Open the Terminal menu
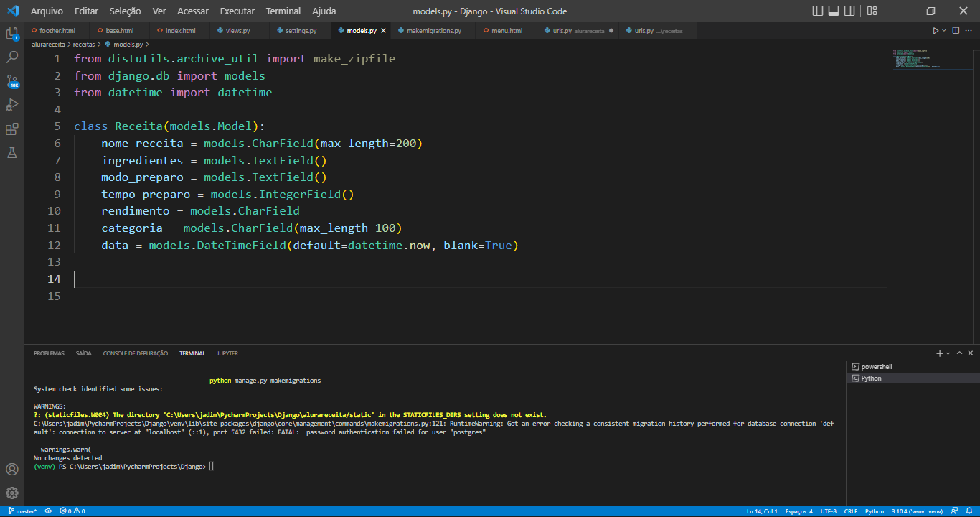 click(x=283, y=11)
